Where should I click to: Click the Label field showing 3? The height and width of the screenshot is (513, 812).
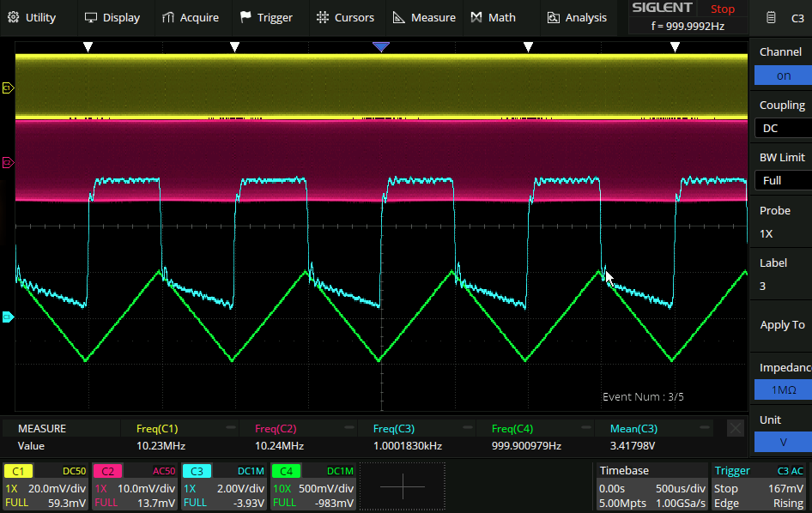point(781,275)
